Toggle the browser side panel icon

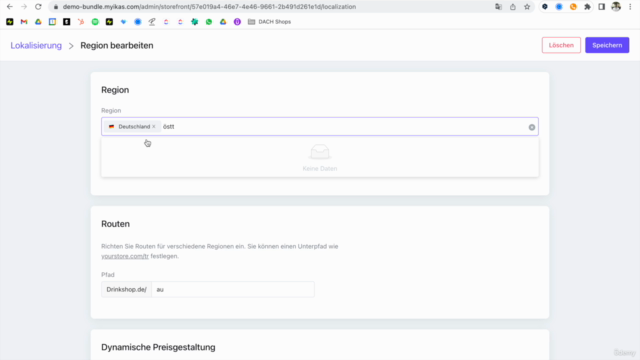tap(602, 7)
